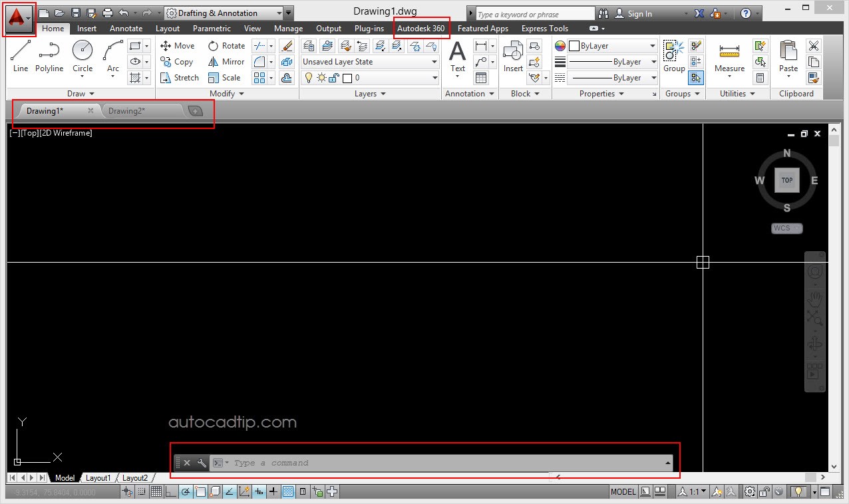The width and height of the screenshot is (849, 504).
Task: Click the Sign In button
Action: pyautogui.click(x=633, y=13)
